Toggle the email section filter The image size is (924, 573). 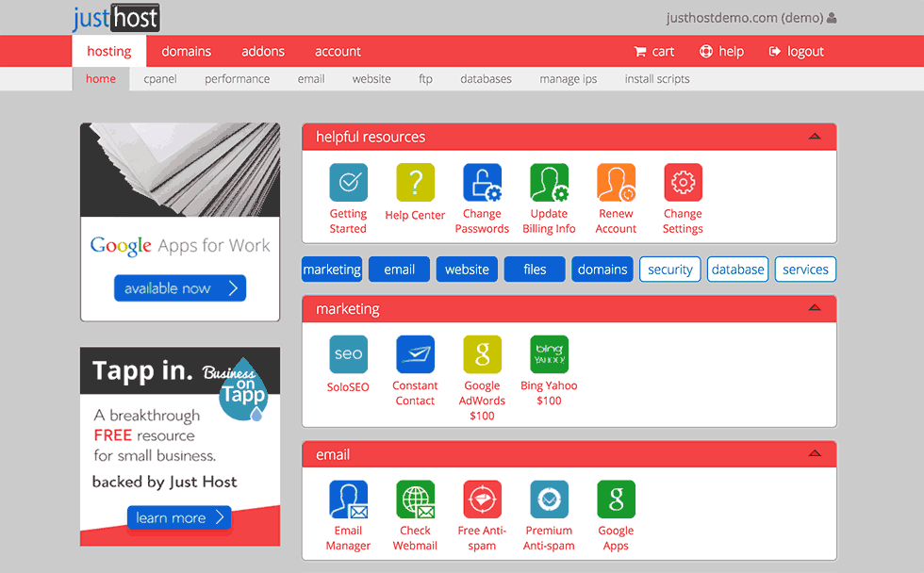tap(399, 270)
